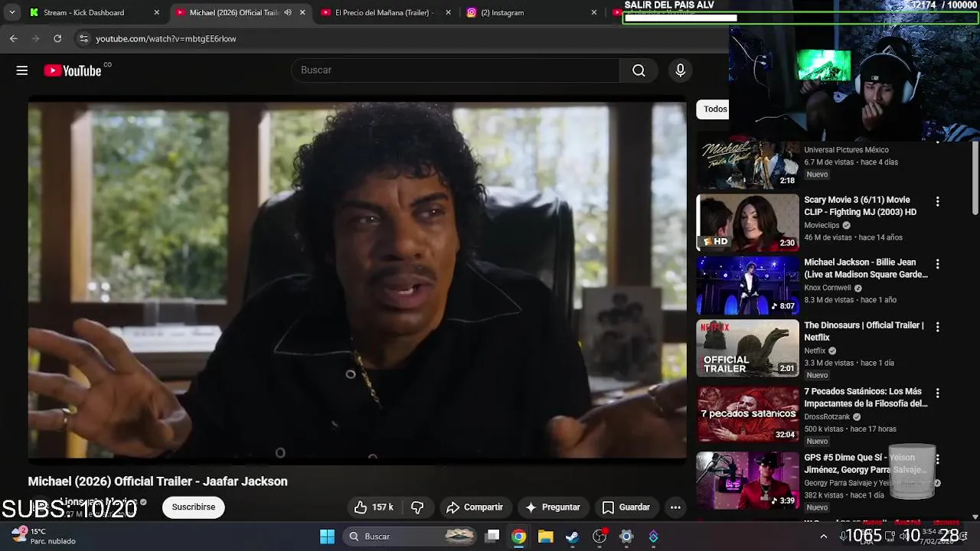
Task: Open options menu for 7 Pecados Satánicos
Action: pos(937,393)
